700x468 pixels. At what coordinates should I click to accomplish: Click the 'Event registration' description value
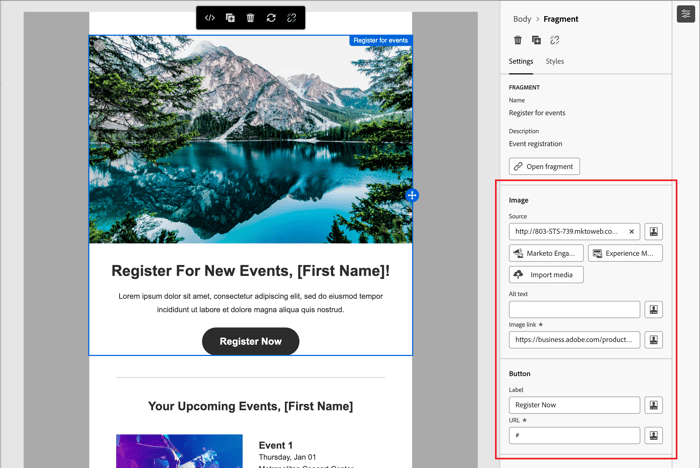[535, 144]
